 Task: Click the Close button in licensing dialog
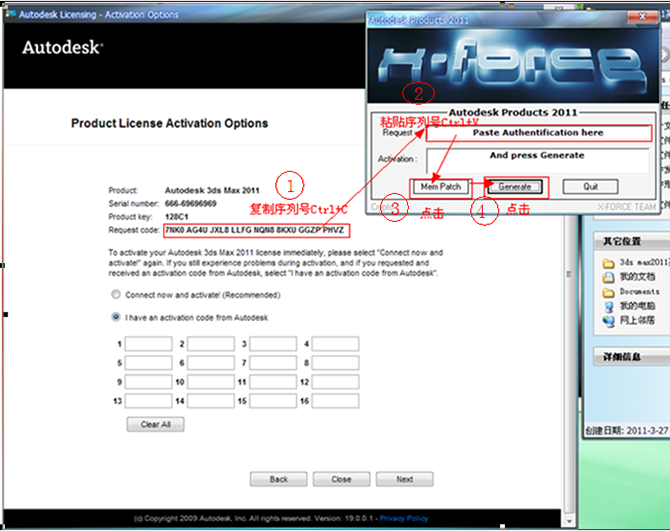(341, 479)
